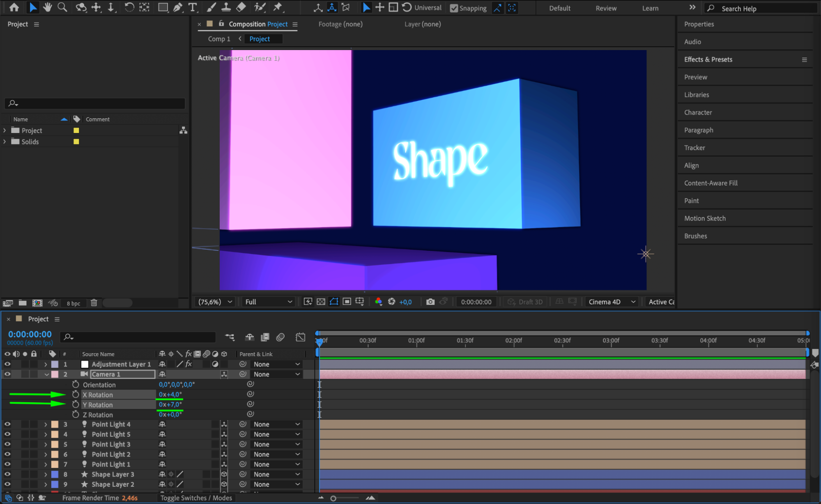Click X Rotation stopwatch icon
The height and width of the screenshot is (504, 821).
click(76, 394)
